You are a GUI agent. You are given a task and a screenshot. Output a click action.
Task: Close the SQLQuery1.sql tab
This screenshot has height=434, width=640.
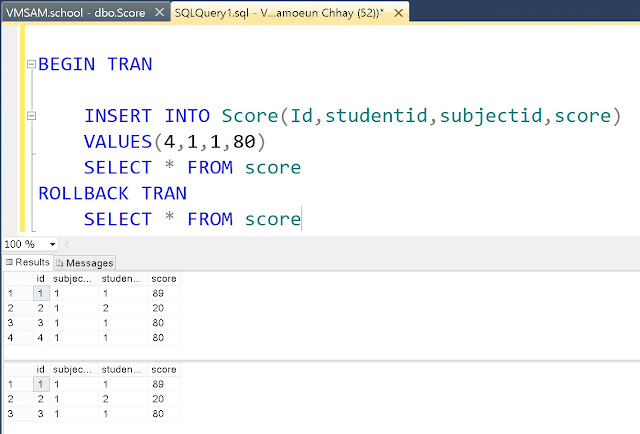(x=399, y=13)
